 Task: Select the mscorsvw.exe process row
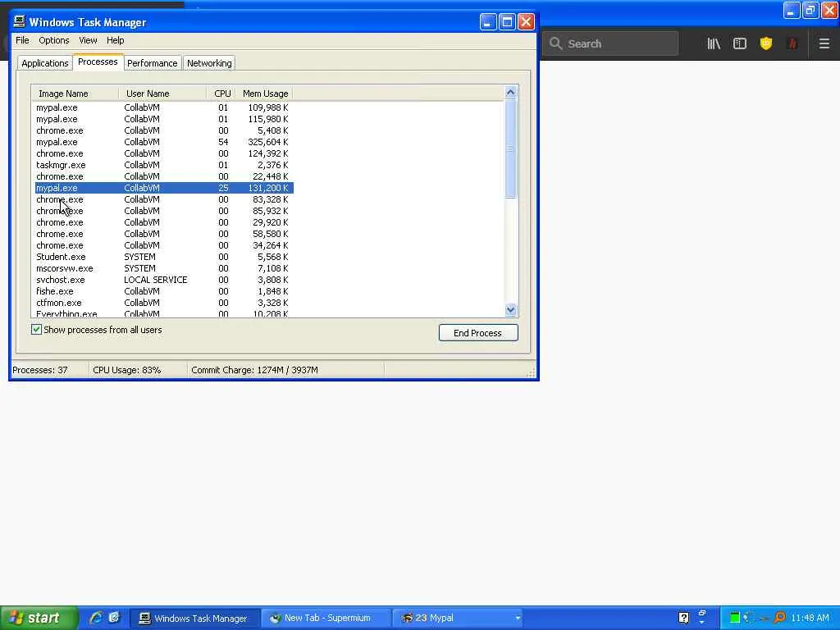(x=162, y=268)
